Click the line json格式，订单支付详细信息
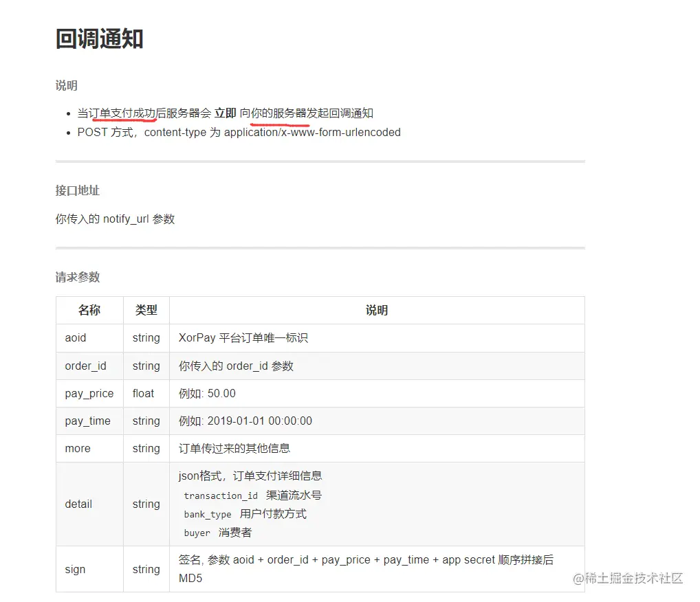This screenshot has width=700, height=602. coord(250,476)
